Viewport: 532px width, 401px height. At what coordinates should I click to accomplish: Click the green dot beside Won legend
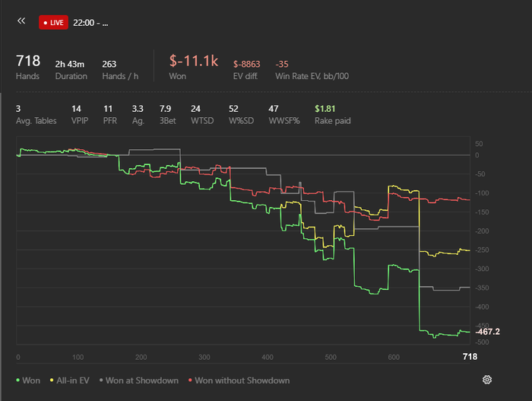pyautogui.click(x=17, y=380)
